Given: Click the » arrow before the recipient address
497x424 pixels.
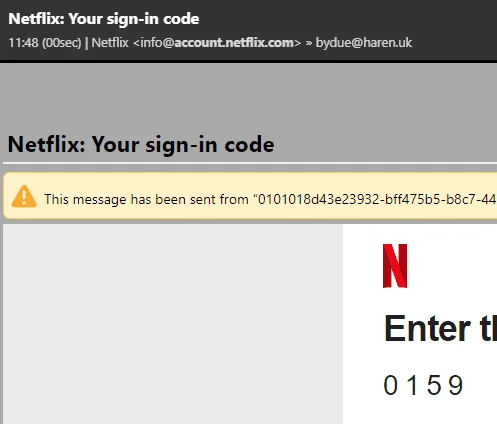Looking at the screenshot, I should tap(309, 43).
